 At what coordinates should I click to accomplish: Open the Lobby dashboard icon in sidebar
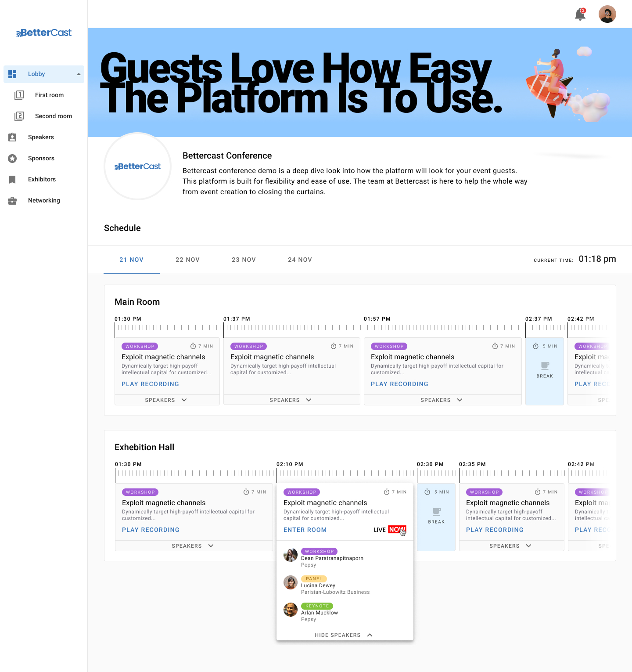13,74
